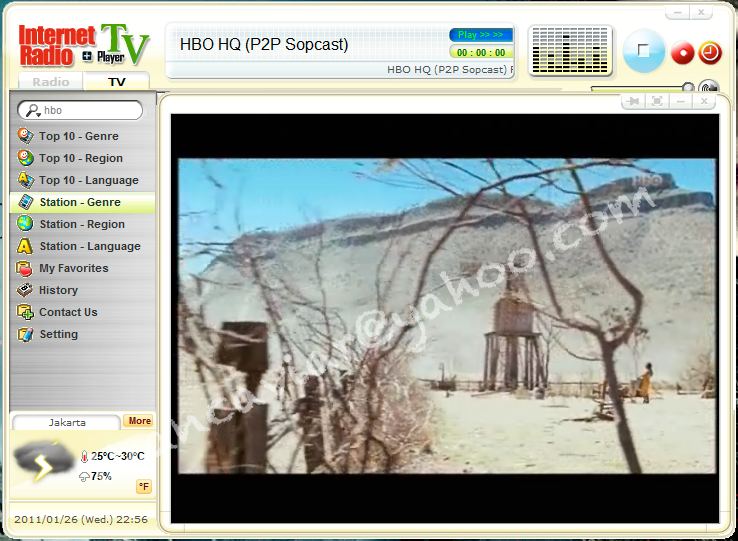
Task: Open Top 10 - Region globe icon
Action: coord(25,158)
